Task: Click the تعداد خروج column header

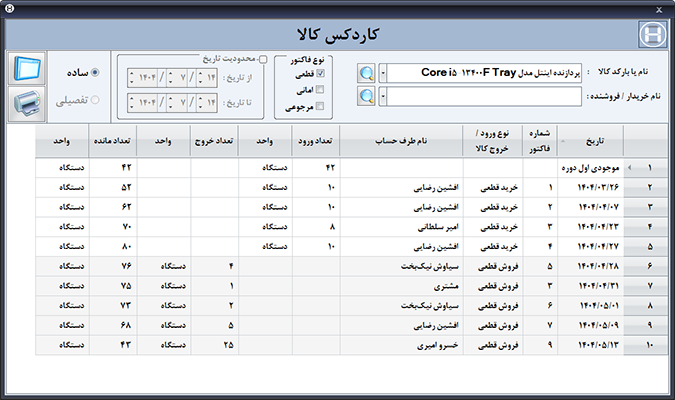Action: (x=214, y=141)
